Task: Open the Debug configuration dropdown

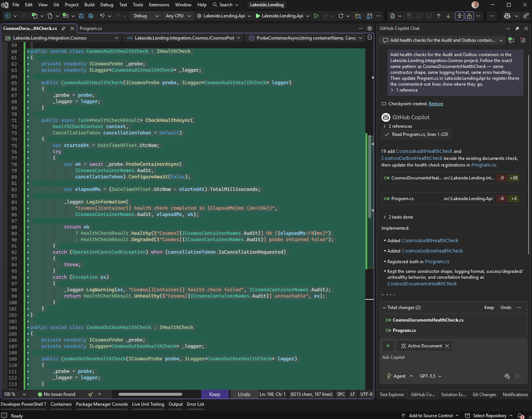Action: [146, 16]
